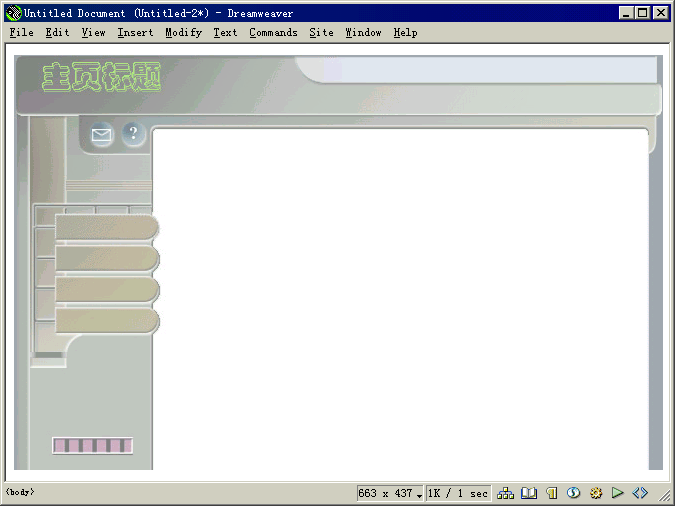Select the bottom blank navigation button
The width and height of the screenshot is (675, 506).
[106, 321]
